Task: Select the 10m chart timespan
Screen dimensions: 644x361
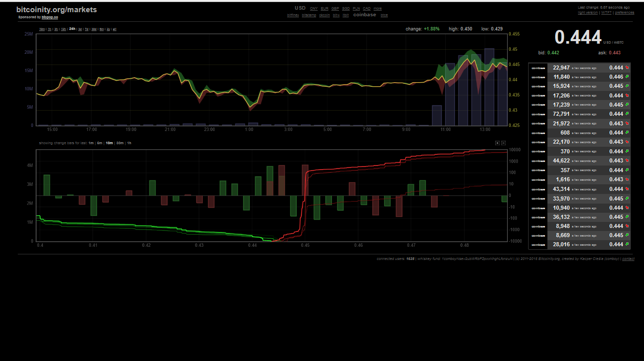Action: [42, 29]
